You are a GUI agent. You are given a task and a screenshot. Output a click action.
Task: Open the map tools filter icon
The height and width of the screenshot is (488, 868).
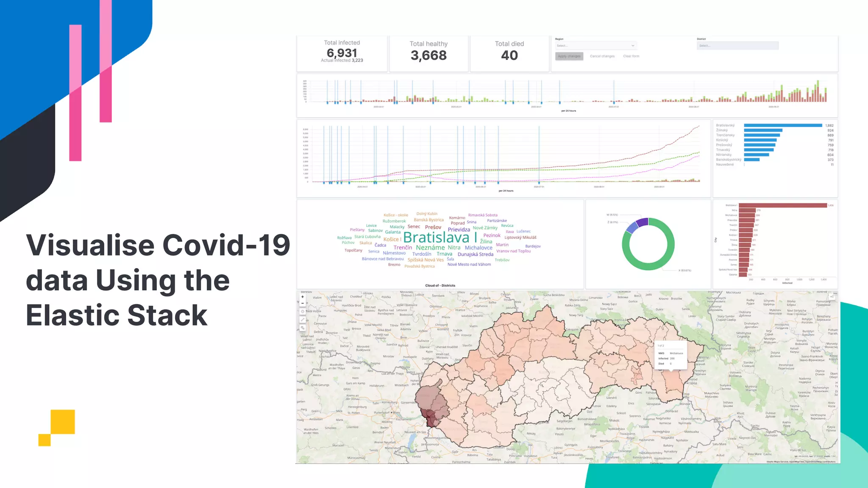click(x=303, y=328)
